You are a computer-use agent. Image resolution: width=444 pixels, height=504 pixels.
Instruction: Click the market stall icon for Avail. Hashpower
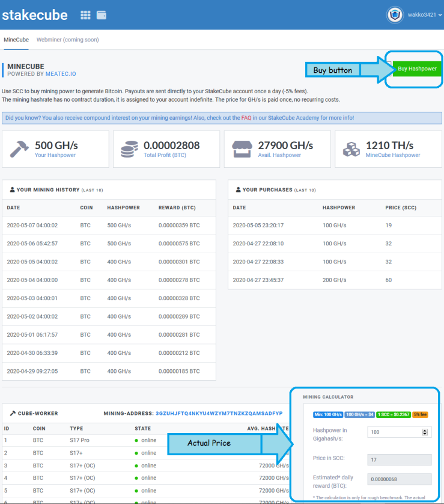point(242,149)
